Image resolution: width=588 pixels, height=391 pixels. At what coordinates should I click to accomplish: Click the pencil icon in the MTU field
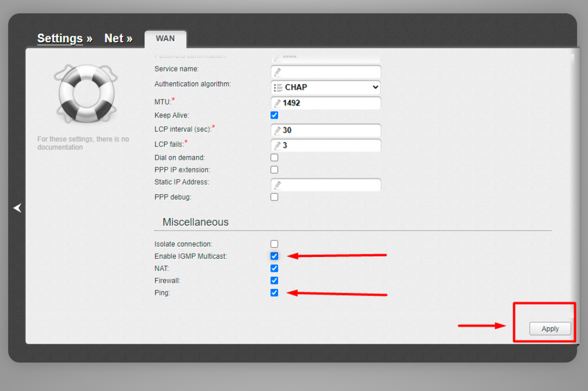pos(278,103)
